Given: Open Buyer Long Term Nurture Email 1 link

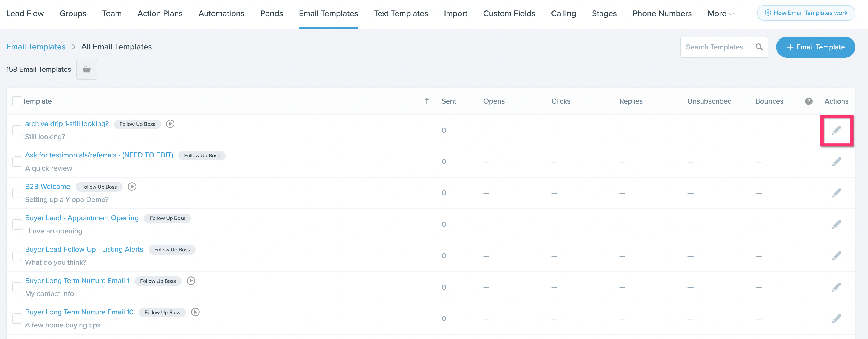Looking at the screenshot, I should pos(77,280).
